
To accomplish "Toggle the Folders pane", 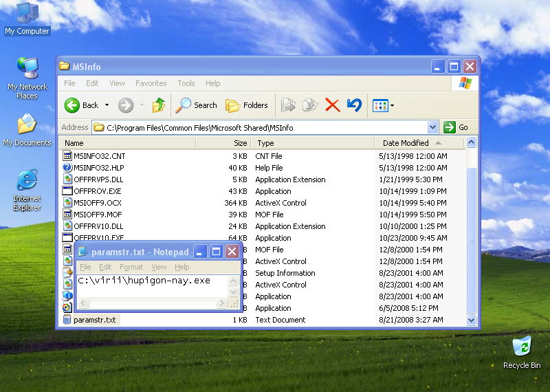I will [247, 105].
